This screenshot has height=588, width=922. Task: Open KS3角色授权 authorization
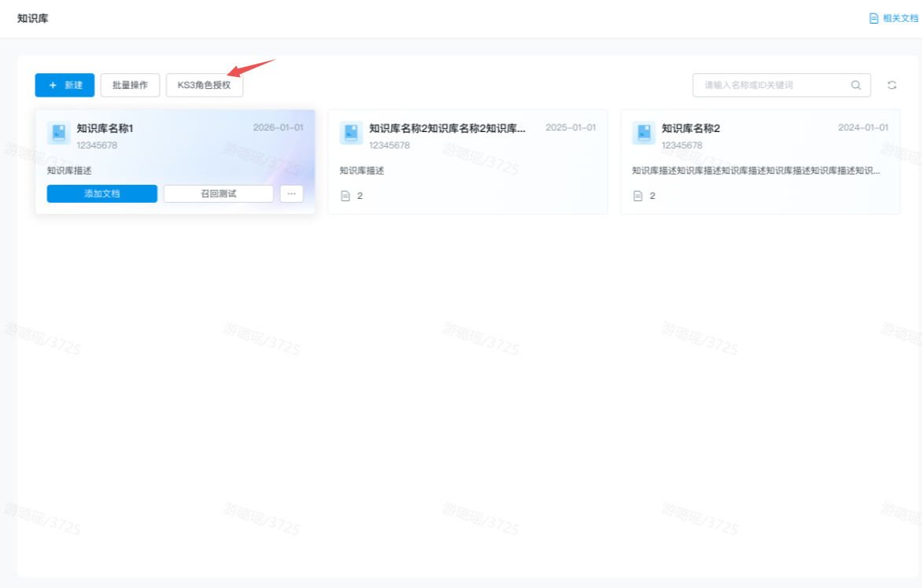point(204,85)
